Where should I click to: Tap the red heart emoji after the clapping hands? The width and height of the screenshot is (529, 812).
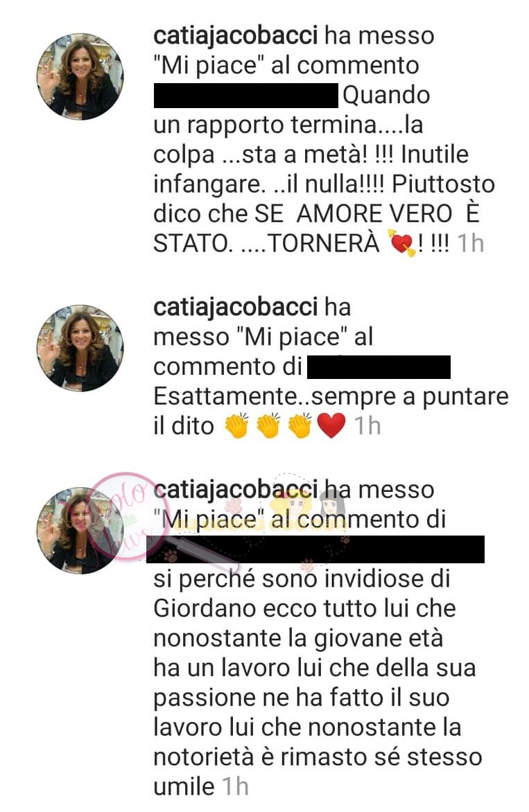(331, 425)
